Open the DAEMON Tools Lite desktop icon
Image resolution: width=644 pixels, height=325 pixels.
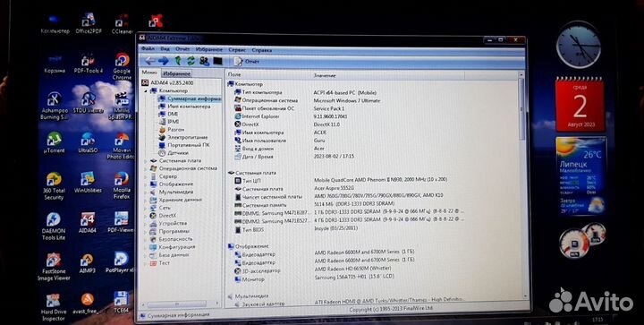tap(54, 226)
